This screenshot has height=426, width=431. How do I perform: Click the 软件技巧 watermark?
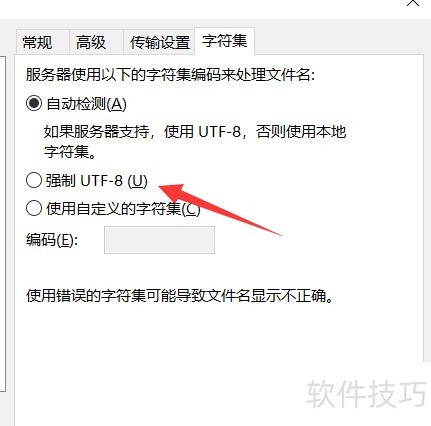pos(367,393)
